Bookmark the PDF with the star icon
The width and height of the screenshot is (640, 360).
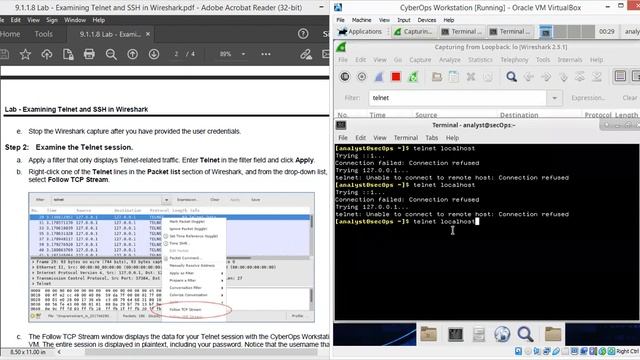coord(25,54)
